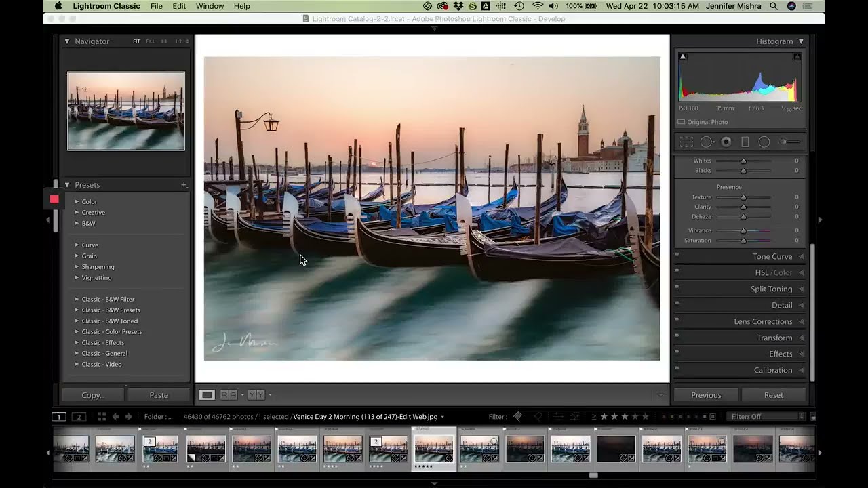Click the Copy... button
This screenshot has height=488, width=868.
(x=93, y=395)
